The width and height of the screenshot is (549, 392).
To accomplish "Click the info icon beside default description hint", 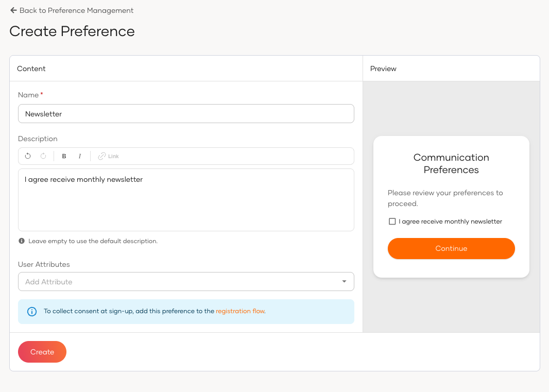I will pos(22,241).
